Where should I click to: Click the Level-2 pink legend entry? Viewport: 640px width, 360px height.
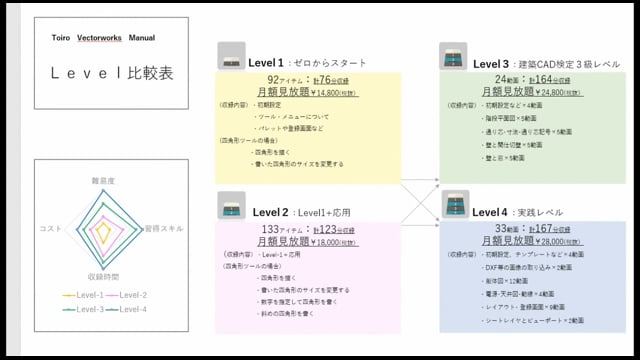coord(126,295)
